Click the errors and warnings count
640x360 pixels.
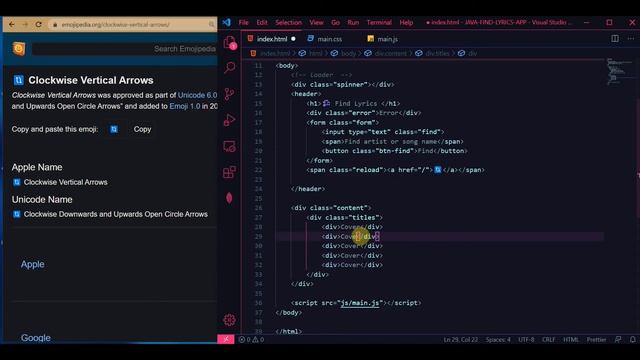tap(251, 340)
